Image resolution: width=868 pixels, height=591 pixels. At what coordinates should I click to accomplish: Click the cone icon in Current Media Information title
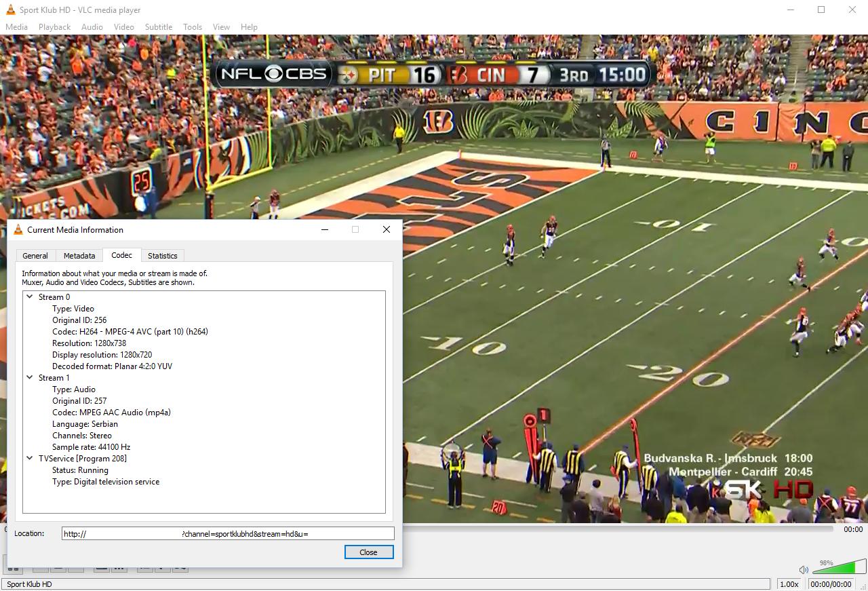(18, 230)
